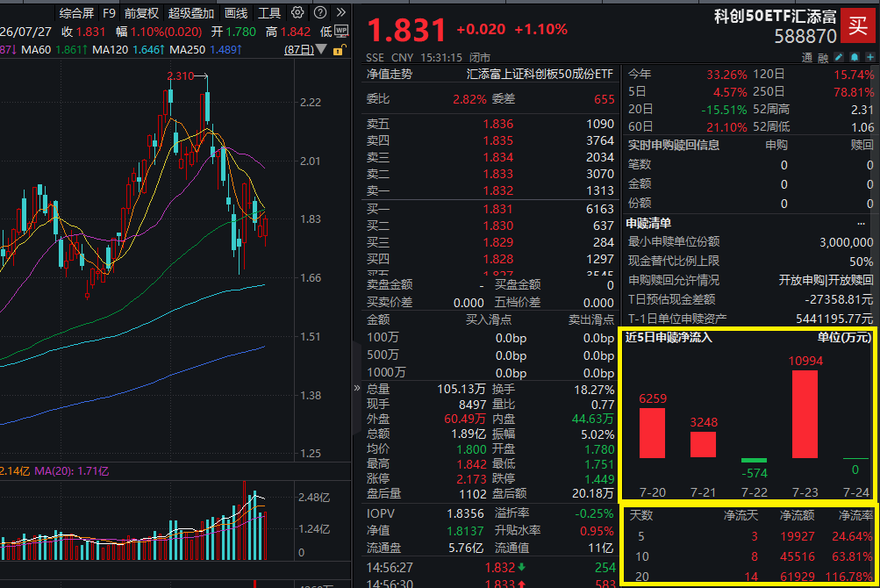Add to watchlist with plus icon
The width and height of the screenshot is (880, 588).
tap(869, 57)
